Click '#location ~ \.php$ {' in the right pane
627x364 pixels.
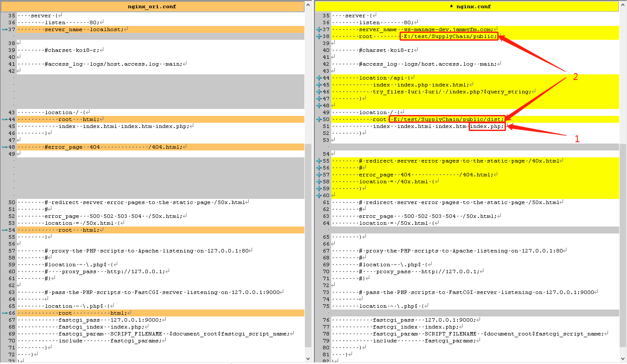pyautogui.click(x=393, y=265)
